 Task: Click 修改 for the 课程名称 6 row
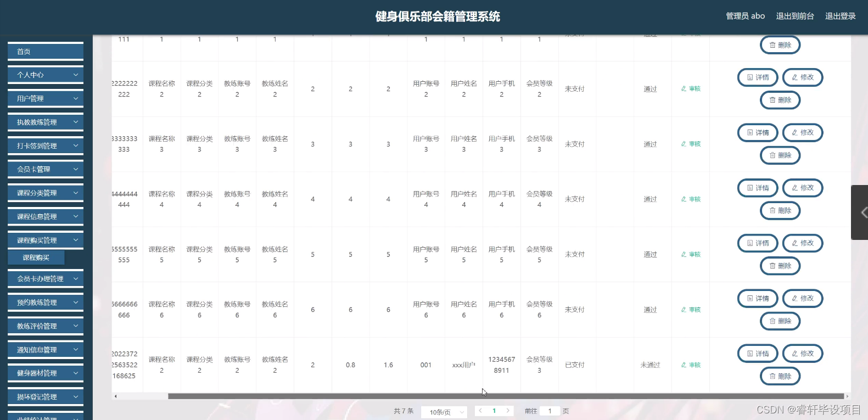tap(803, 299)
